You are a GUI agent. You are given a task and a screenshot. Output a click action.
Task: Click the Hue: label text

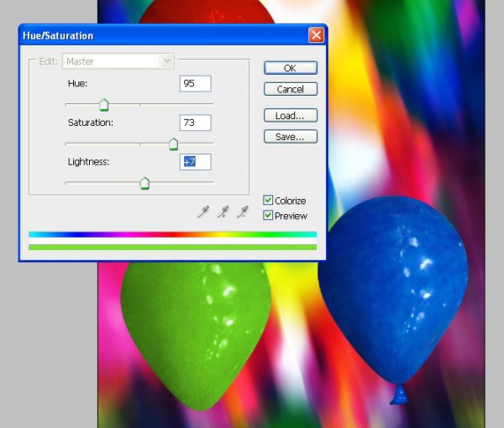[77, 83]
